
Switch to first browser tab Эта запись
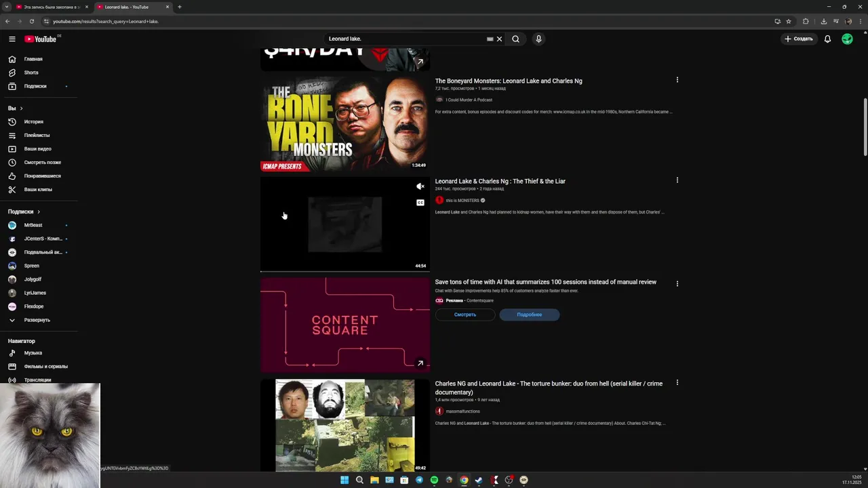point(52,7)
